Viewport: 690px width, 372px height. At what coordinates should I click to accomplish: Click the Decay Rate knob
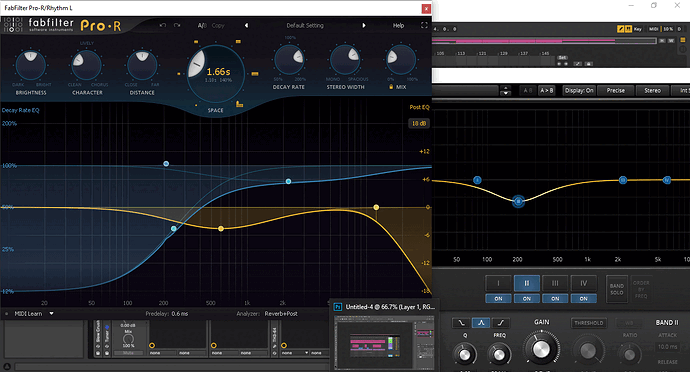click(289, 60)
